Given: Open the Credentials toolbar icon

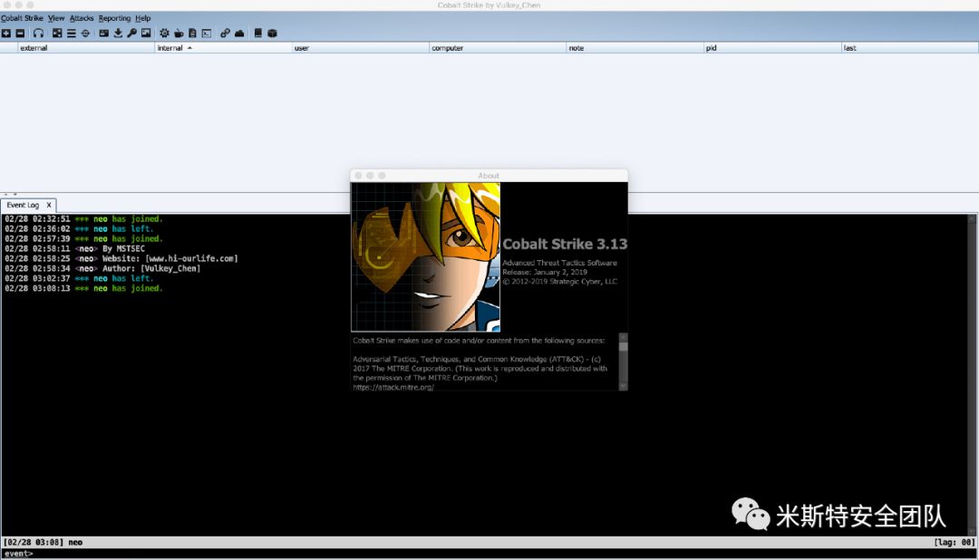Looking at the screenshot, I should pyautogui.click(x=103, y=34).
